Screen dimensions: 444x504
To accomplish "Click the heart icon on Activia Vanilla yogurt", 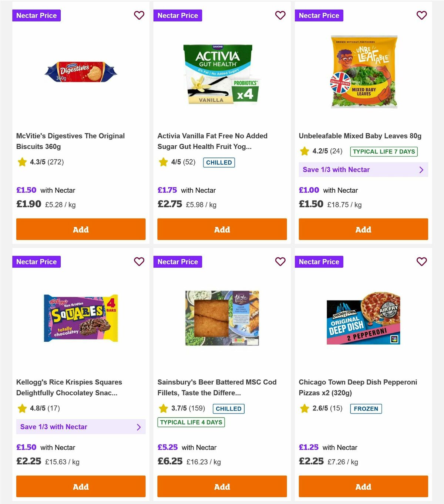I will [280, 15].
